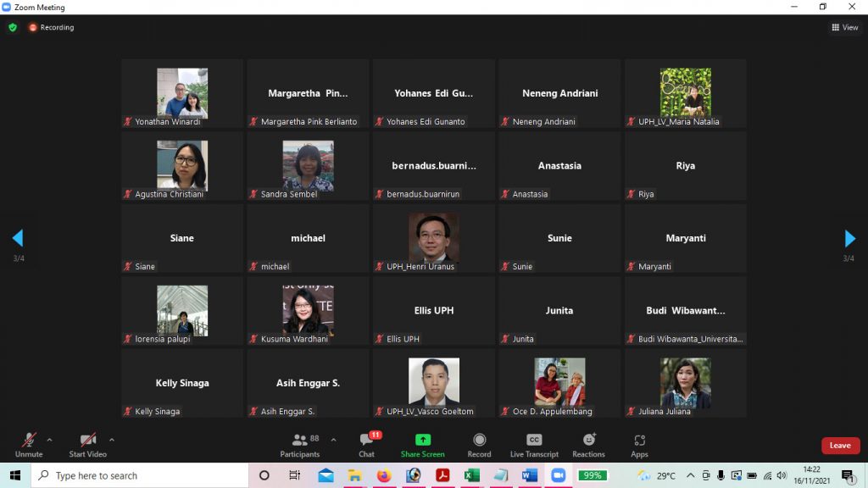Click the red Leave button
The height and width of the screenshot is (488, 868).
839,446
